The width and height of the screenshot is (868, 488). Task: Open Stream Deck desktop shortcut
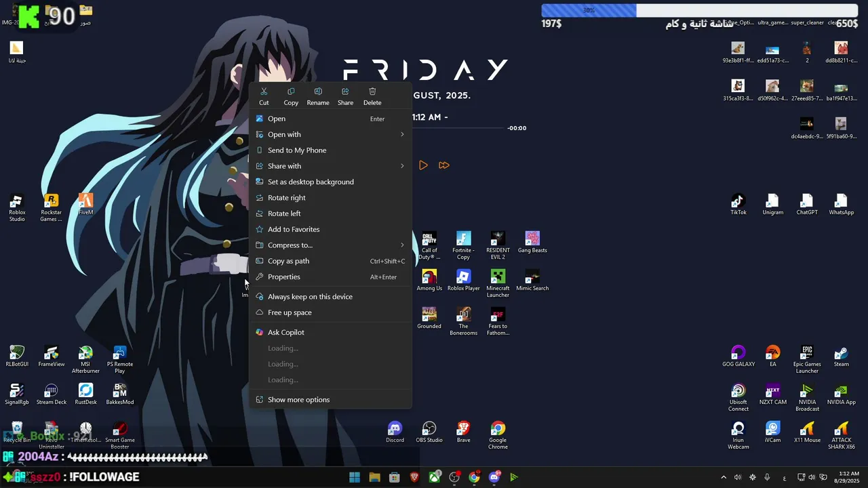coord(51,394)
